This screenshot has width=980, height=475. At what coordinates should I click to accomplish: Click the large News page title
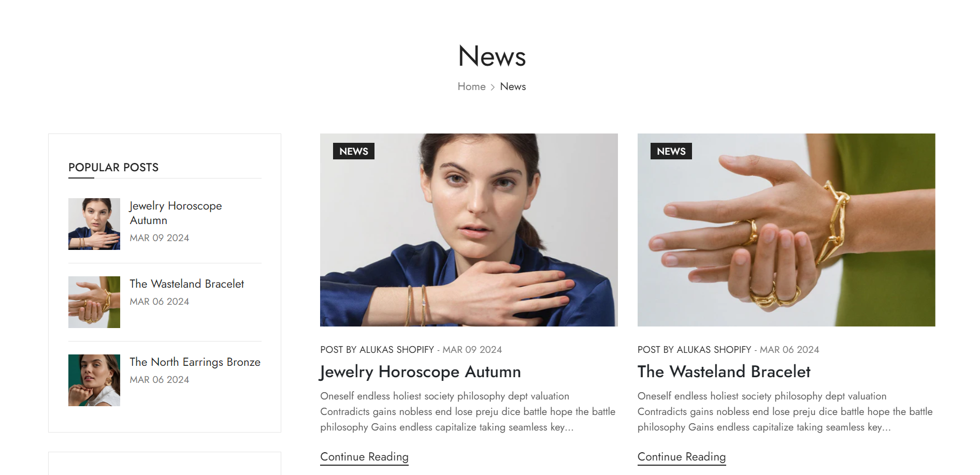tap(492, 56)
